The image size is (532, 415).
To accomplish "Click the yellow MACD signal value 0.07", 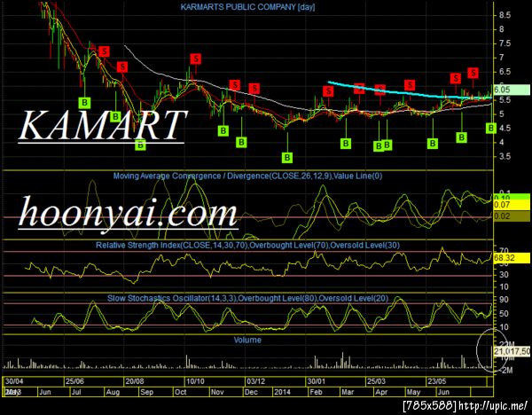I will pyautogui.click(x=512, y=205).
